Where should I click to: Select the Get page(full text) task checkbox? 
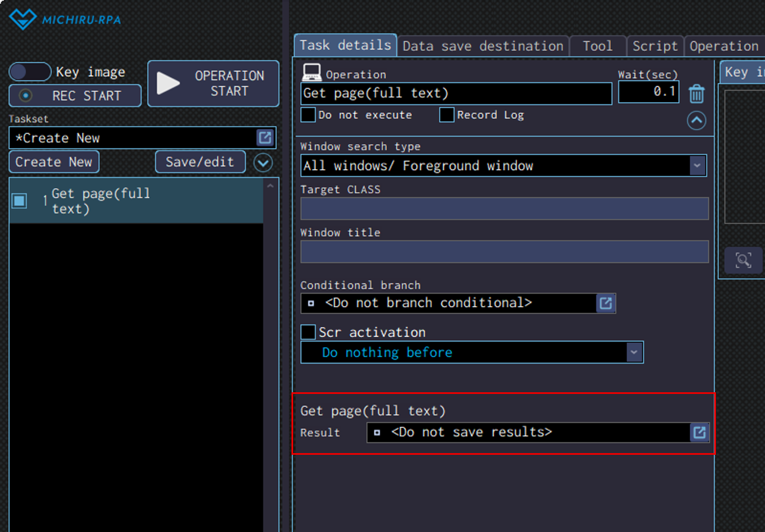click(x=20, y=201)
